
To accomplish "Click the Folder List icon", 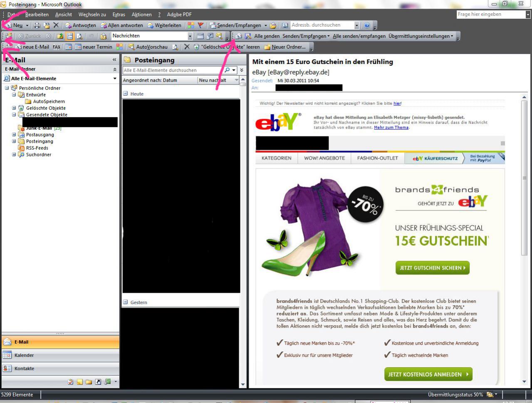I will (x=89, y=382).
